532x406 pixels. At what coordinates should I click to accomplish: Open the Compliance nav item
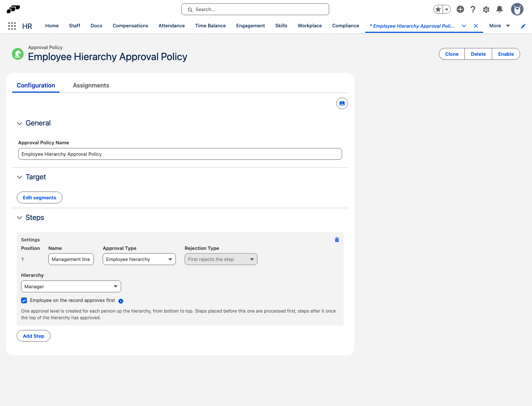(x=346, y=26)
